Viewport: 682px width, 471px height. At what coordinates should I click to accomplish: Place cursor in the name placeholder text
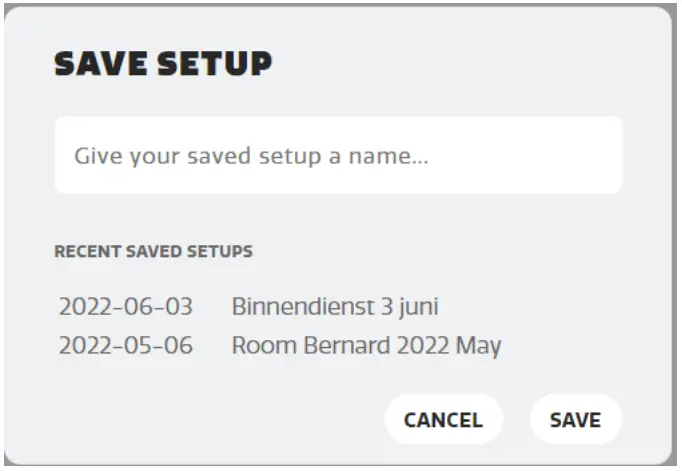pos(251,157)
